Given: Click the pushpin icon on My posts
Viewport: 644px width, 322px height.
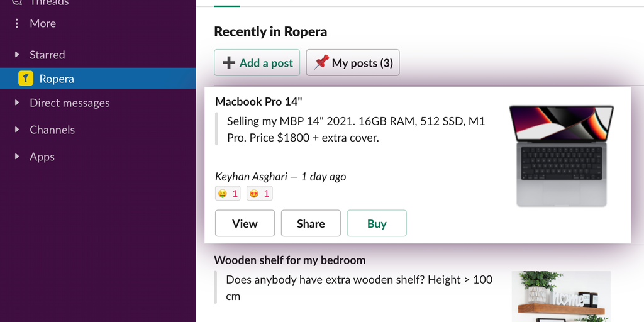Looking at the screenshot, I should (321, 62).
